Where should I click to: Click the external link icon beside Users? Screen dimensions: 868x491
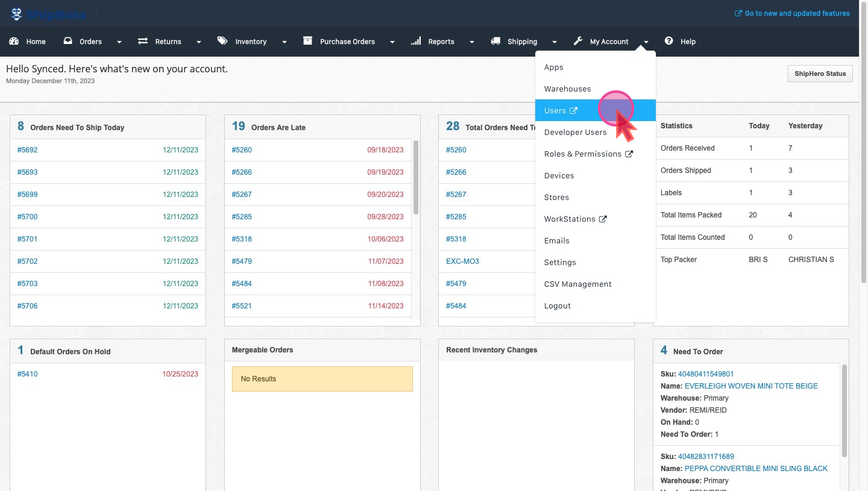coord(573,110)
